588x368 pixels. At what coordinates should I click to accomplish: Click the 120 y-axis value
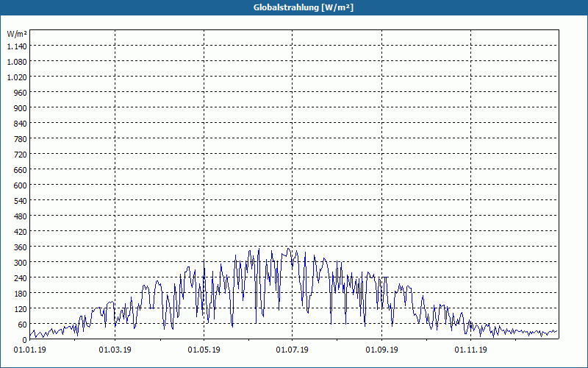(x=21, y=309)
